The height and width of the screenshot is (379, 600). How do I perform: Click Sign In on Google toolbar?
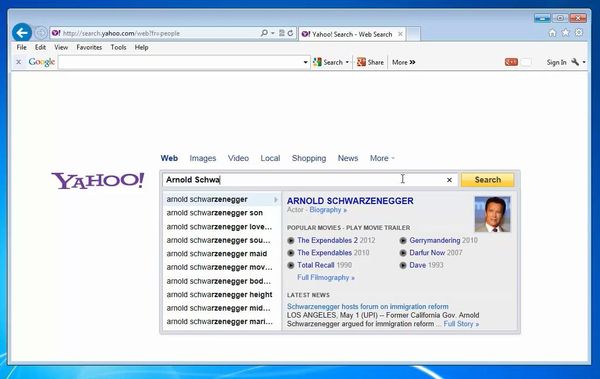(556, 62)
